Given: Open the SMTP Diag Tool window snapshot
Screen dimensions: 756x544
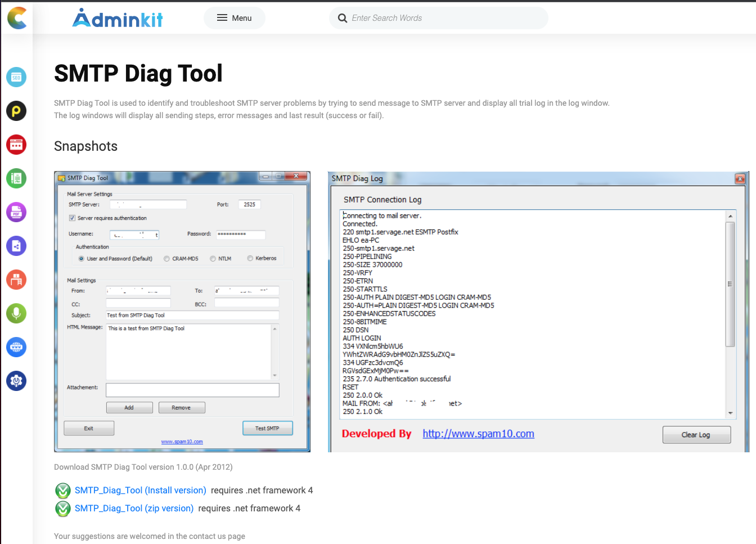Looking at the screenshot, I should pos(182,312).
